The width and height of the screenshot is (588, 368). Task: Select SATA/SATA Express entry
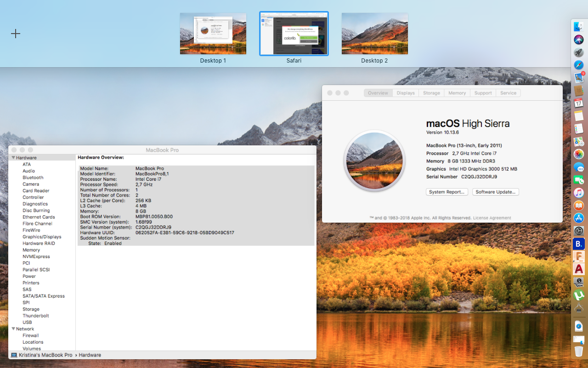(x=44, y=296)
